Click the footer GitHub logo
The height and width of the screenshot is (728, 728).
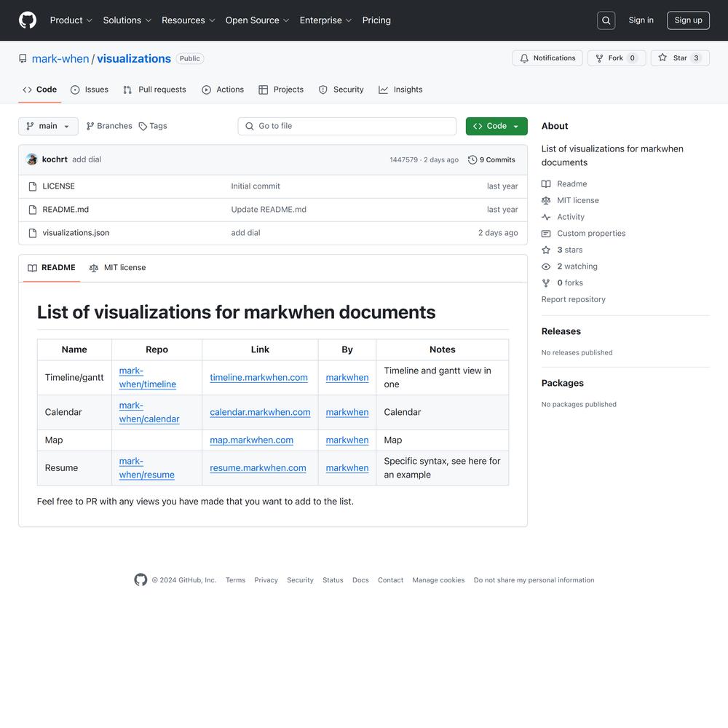[141, 579]
